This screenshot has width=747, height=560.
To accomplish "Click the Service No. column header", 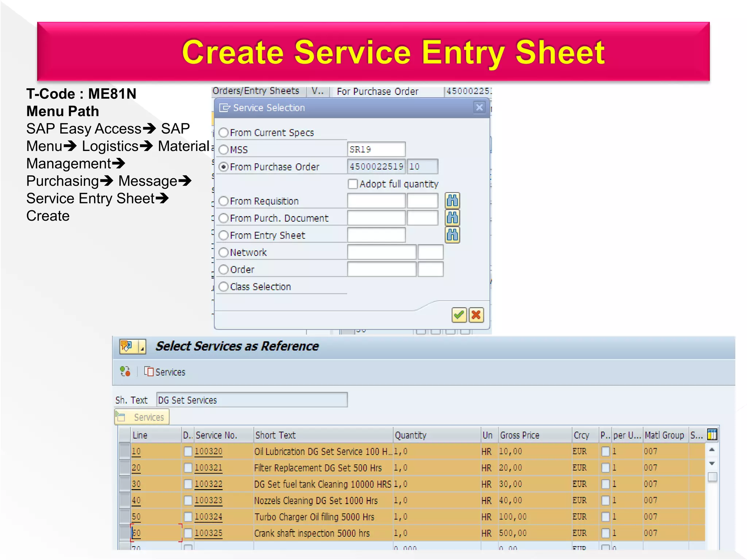I will click(x=224, y=435).
